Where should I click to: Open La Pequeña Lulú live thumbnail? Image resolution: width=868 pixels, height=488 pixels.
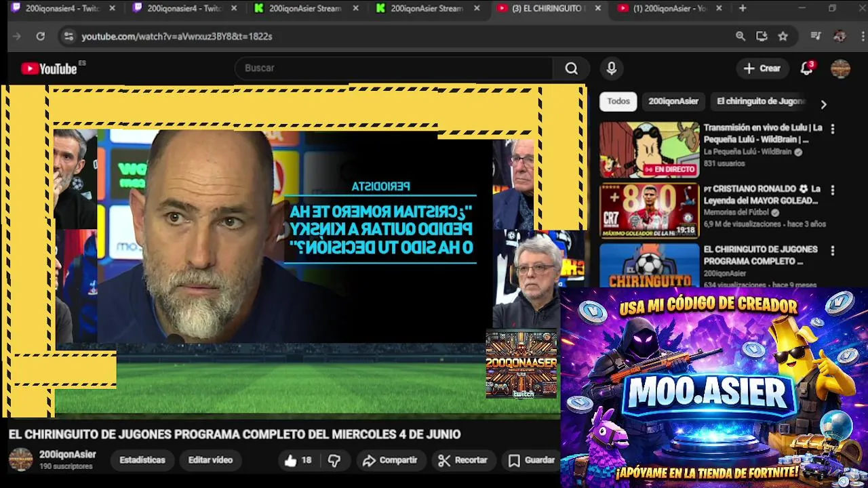[x=649, y=150]
